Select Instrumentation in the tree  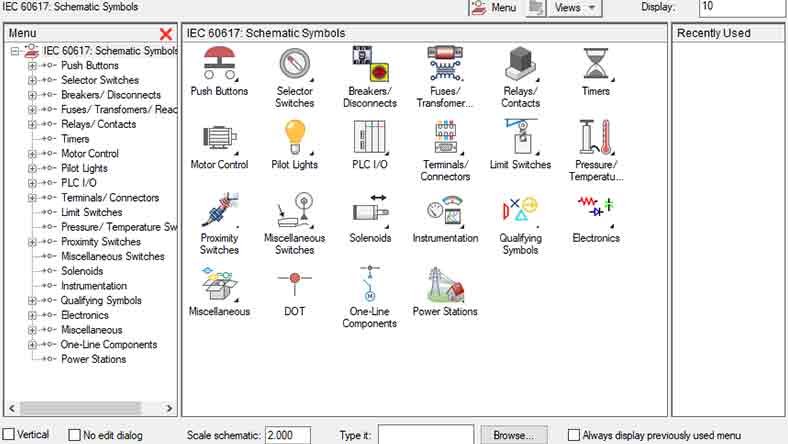(93, 286)
